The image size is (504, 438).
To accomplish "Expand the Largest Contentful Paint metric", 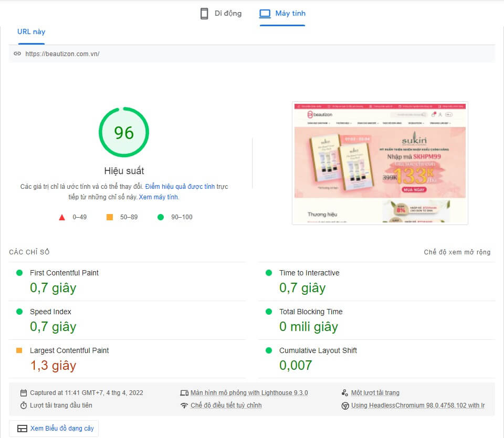I will 69,350.
